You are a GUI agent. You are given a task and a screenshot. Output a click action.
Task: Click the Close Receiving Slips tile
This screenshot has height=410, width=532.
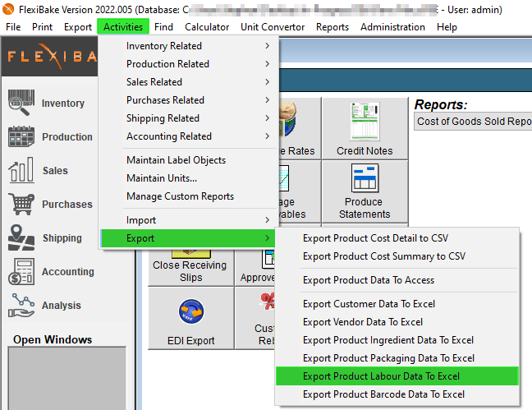pos(190,267)
